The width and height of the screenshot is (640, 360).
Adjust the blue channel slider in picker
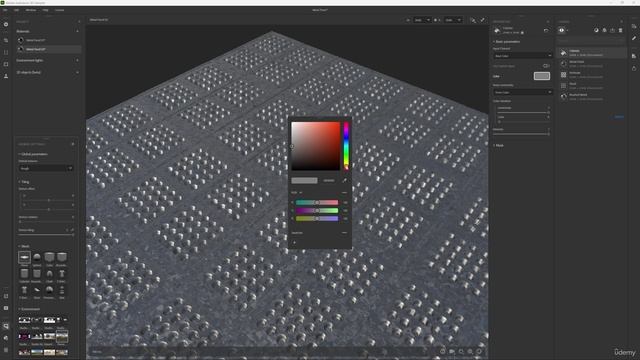pos(317,219)
